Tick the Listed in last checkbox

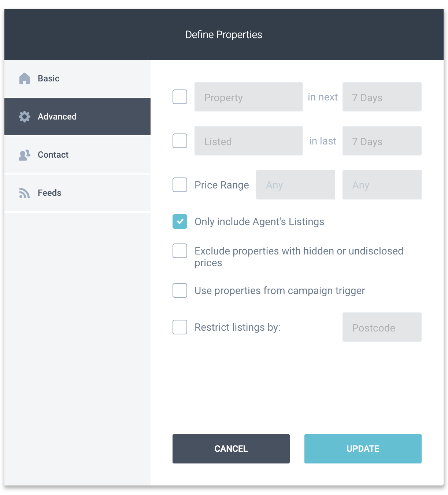[x=180, y=141]
